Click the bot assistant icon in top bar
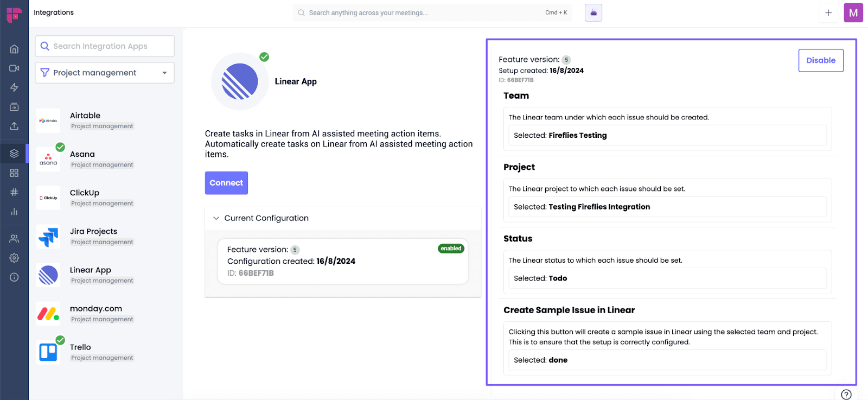This screenshot has width=868, height=400. 593,12
